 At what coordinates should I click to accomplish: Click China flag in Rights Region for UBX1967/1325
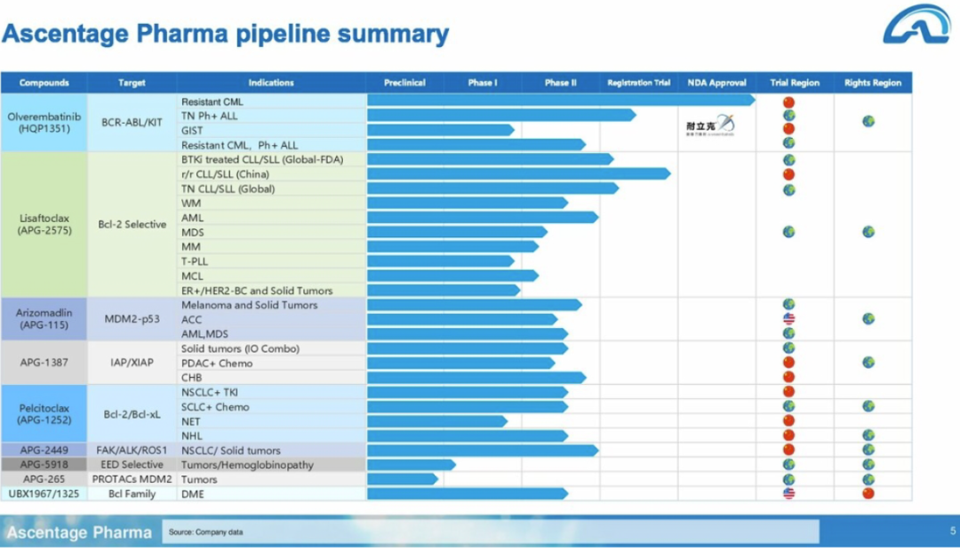(x=868, y=493)
